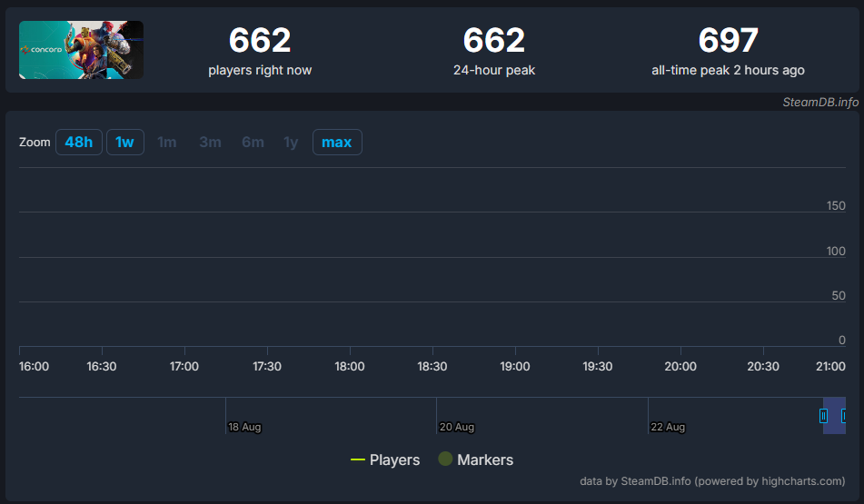Viewport: 864px width, 504px height.
Task: Grab the left navigator range handle
Action: point(823,416)
